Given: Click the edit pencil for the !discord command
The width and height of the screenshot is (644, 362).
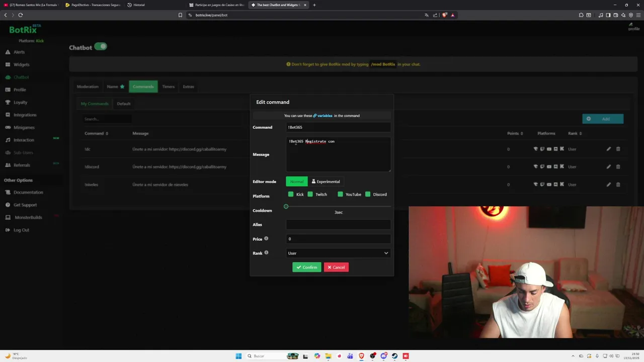Looking at the screenshot, I should pos(608,166).
